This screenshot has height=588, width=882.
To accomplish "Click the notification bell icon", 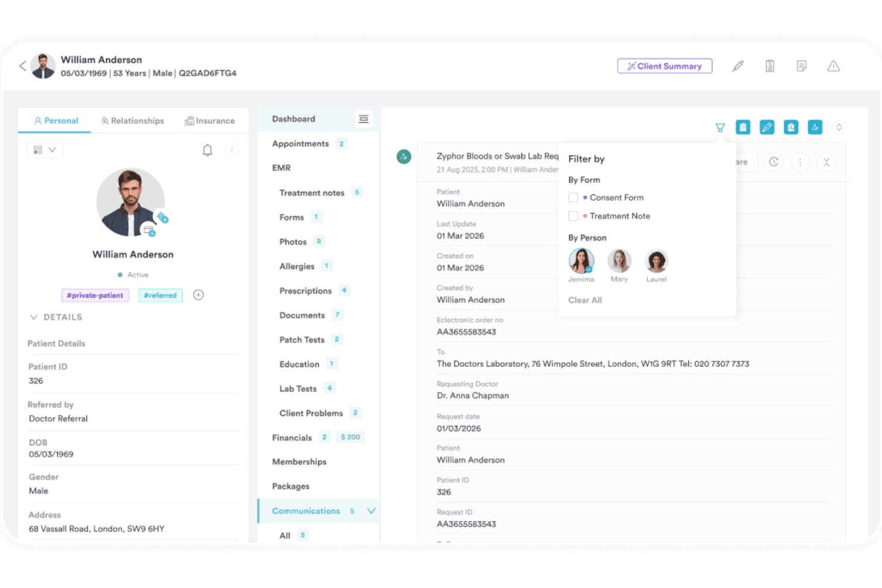I will (x=207, y=150).
